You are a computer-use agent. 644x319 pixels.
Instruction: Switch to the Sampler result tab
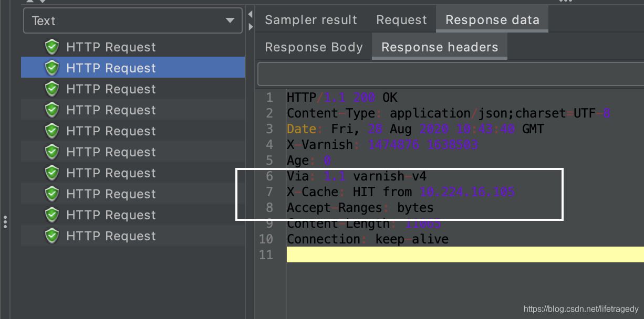310,20
